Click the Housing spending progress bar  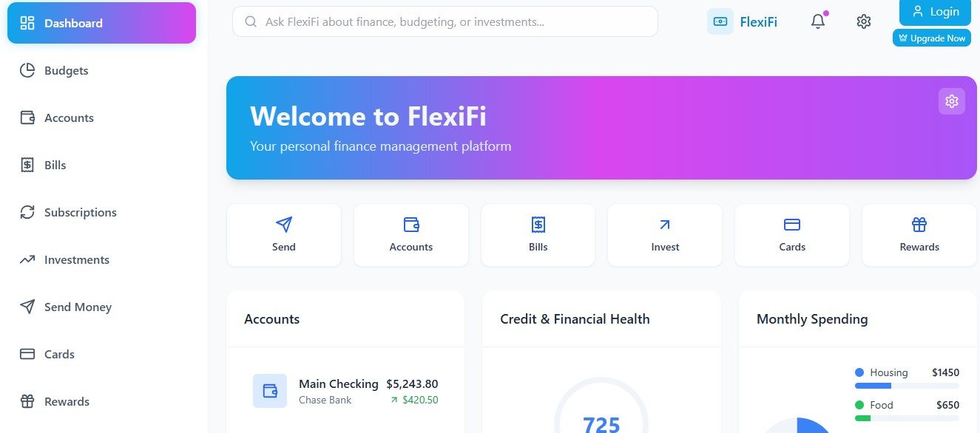coord(907,386)
